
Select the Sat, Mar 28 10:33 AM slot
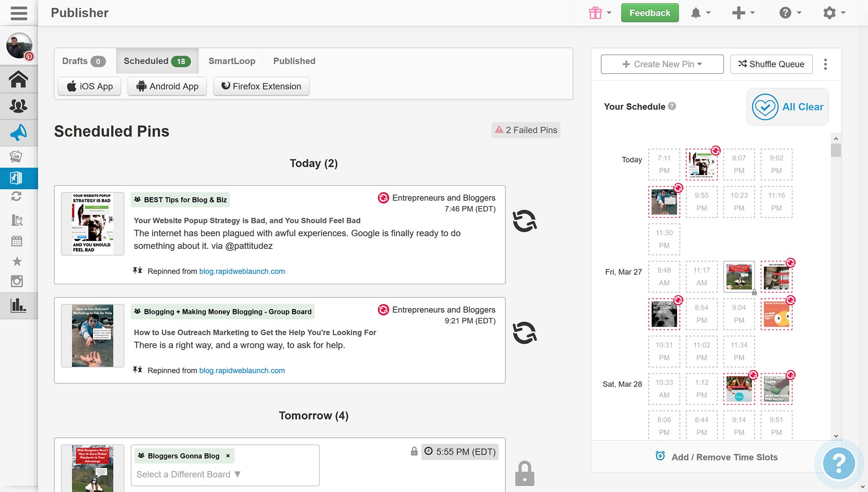(664, 389)
